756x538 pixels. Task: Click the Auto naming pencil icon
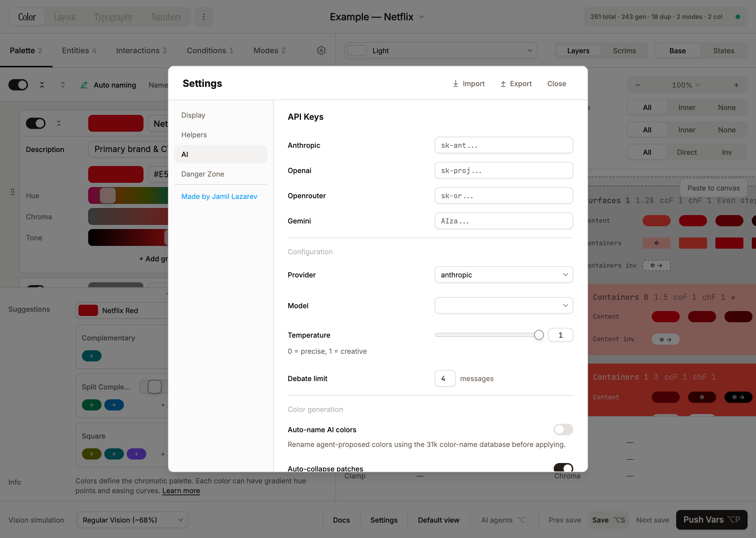84,85
